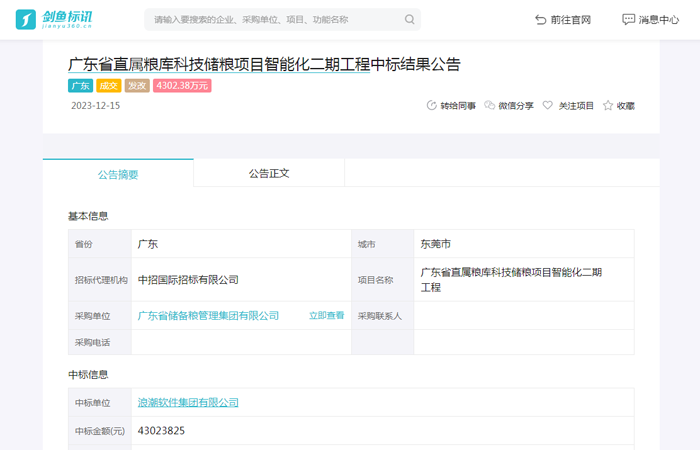
Task: Click the 4302.38万元 amount tag
Action: pyautogui.click(x=182, y=86)
